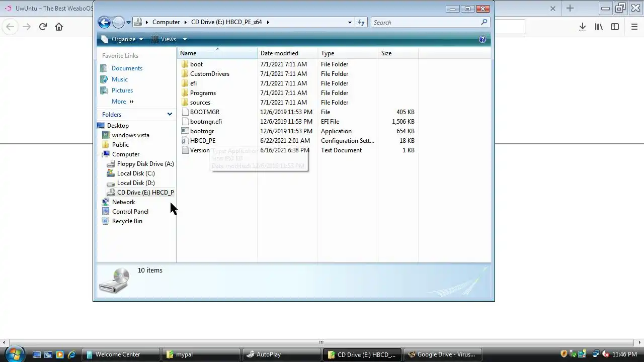Switch to AutoPlay taskbar button

tap(281, 354)
